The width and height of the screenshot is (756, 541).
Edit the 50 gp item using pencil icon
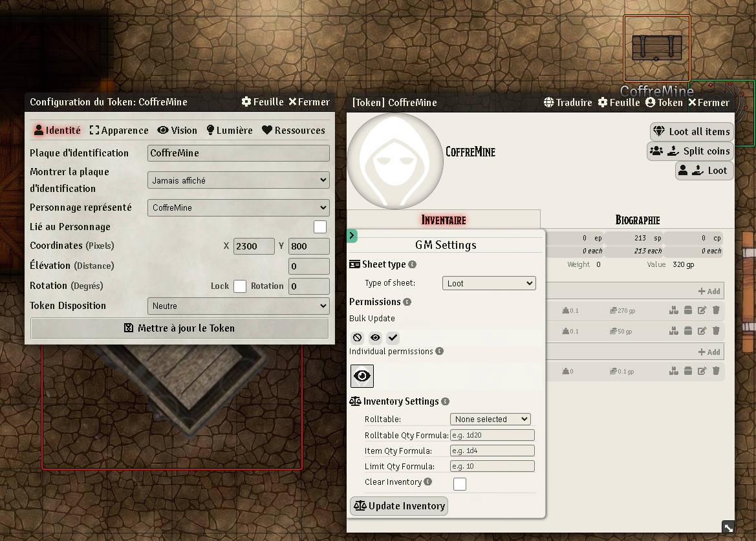pyautogui.click(x=702, y=331)
